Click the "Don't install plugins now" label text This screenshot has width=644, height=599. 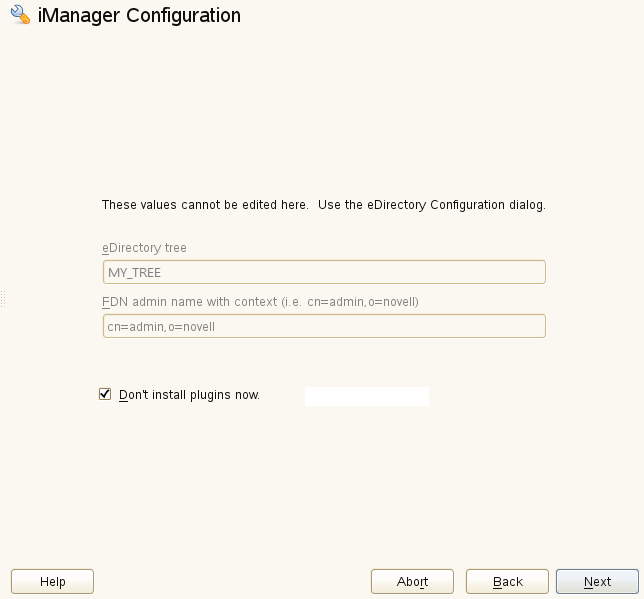(x=189, y=395)
